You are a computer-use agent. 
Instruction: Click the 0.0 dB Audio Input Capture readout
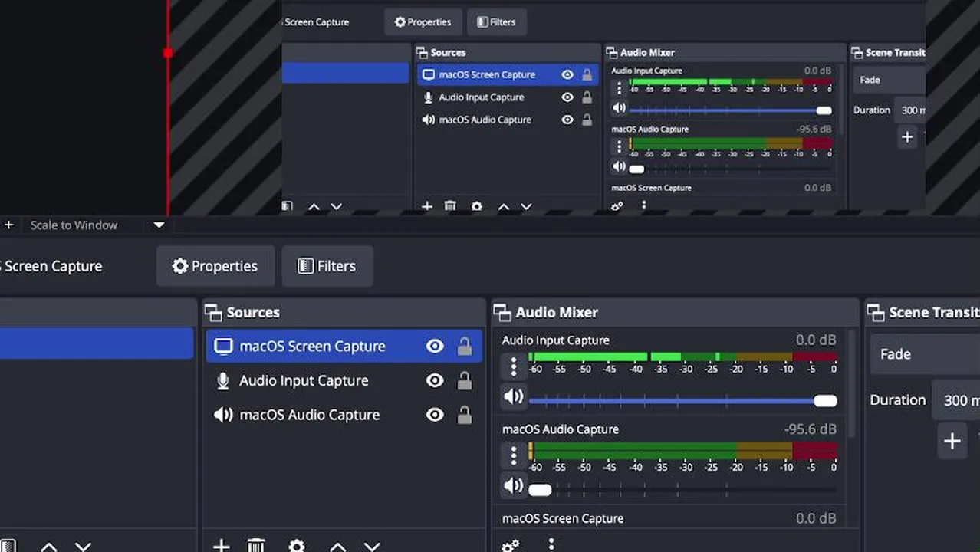pyautogui.click(x=816, y=340)
